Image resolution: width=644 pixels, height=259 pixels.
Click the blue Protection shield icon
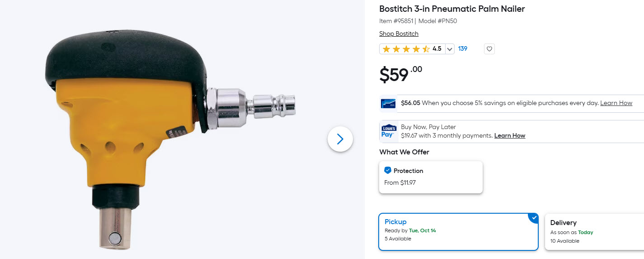pos(387,170)
